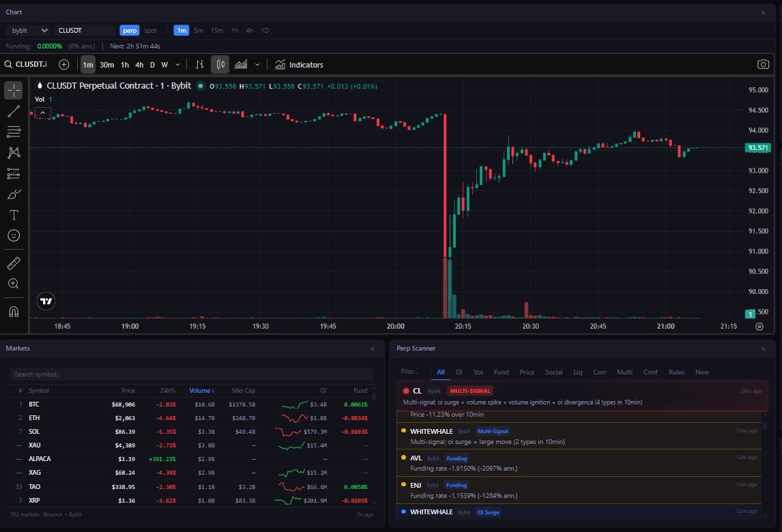
Task: Switch to perp market type
Action: (x=130, y=31)
